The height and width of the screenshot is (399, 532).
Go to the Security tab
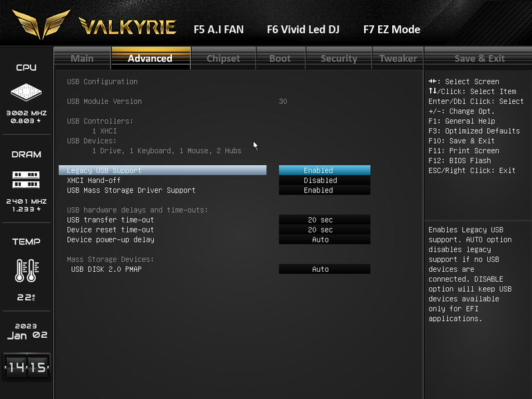coord(339,59)
